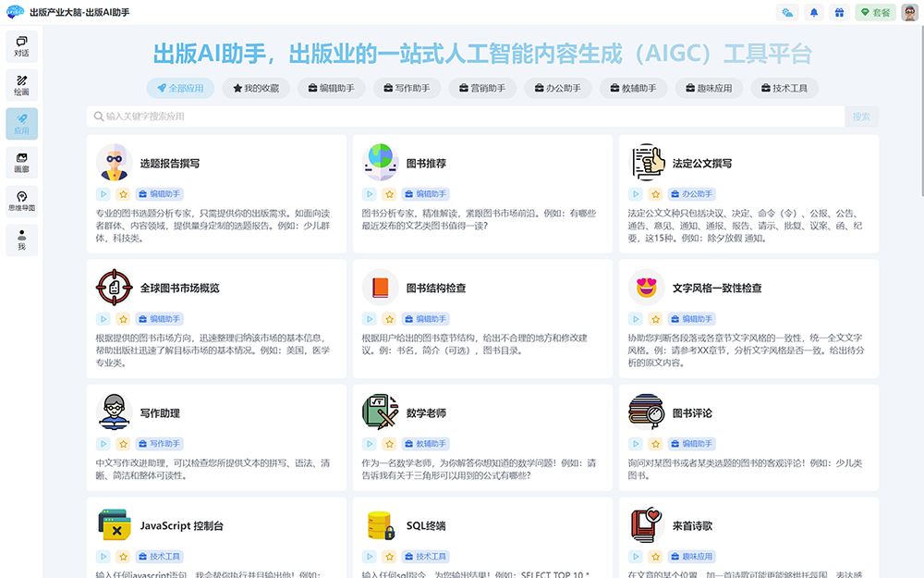
Task: Open the 思维导图 mind map sidebar item
Action: click(x=21, y=201)
